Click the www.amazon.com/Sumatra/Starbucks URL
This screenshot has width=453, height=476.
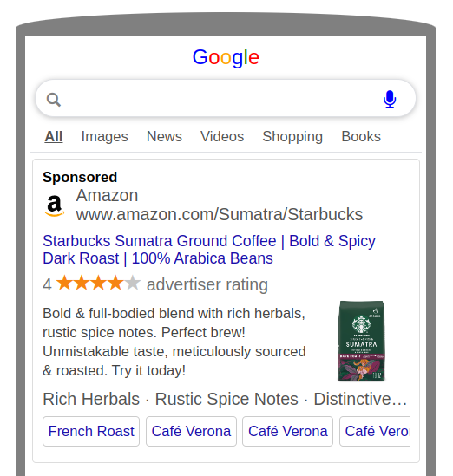pyautogui.click(x=220, y=215)
